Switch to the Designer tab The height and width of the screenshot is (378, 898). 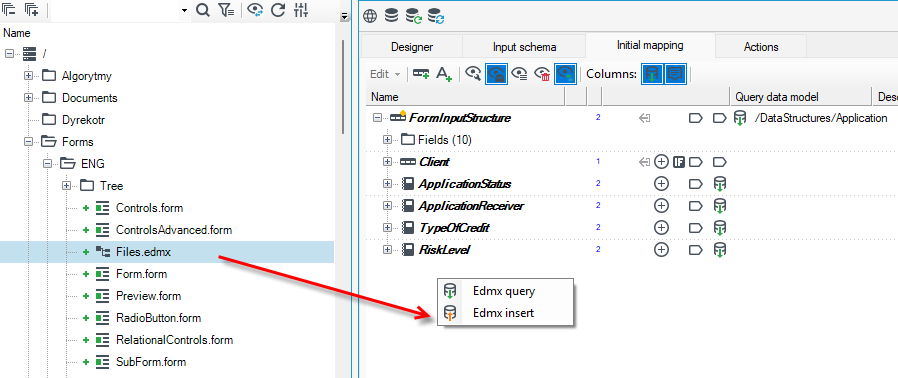pos(412,47)
